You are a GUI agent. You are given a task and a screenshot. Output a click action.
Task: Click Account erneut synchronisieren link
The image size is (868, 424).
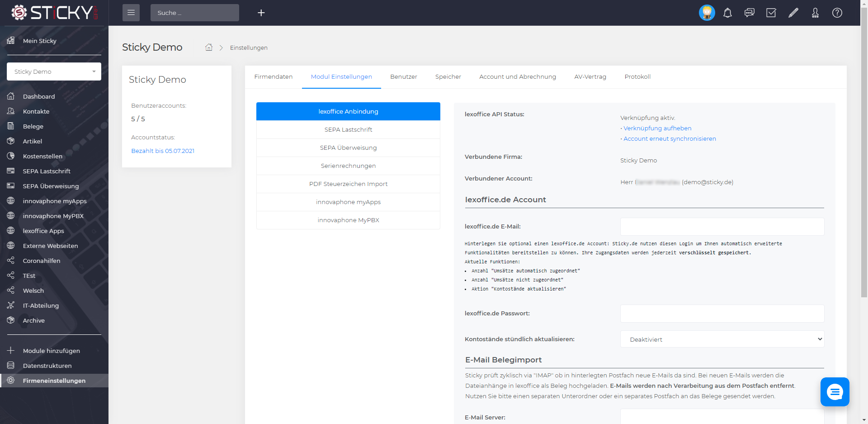coord(670,138)
